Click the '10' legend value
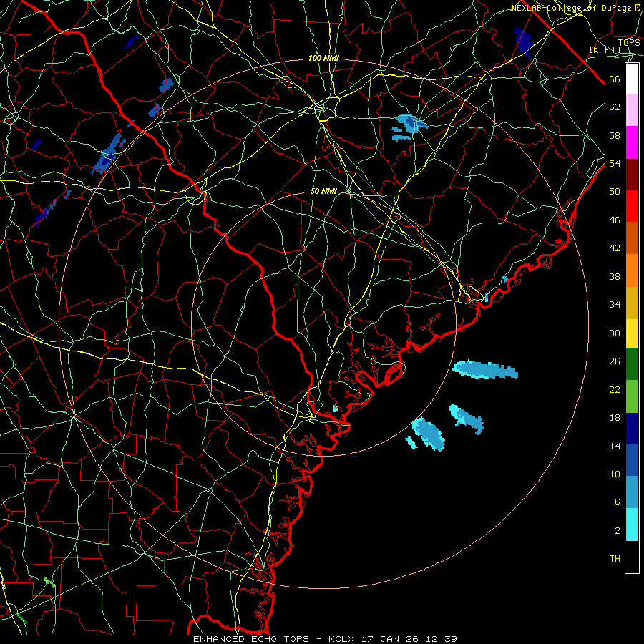Viewport: 644px width, 644px height. [x=615, y=474]
